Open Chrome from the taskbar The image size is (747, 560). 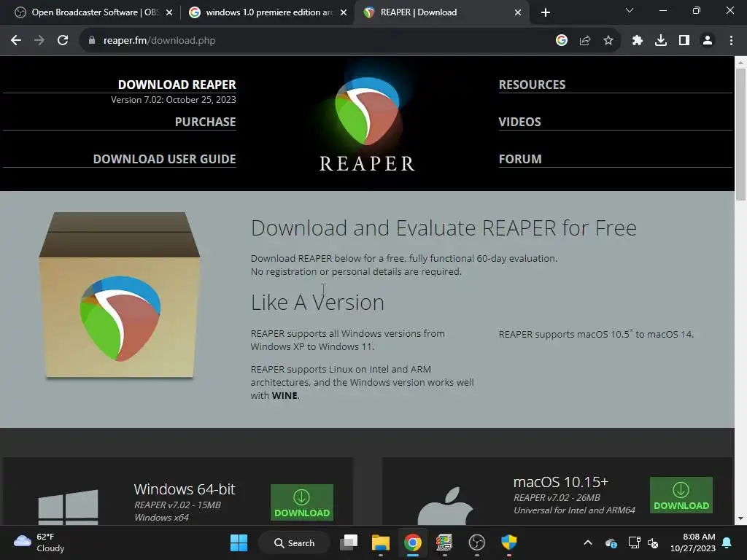[x=413, y=542]
